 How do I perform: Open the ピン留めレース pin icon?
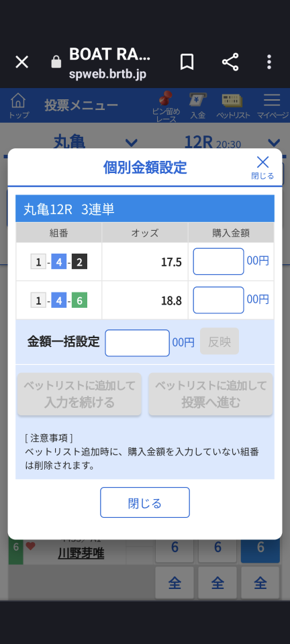pos(166,107)
